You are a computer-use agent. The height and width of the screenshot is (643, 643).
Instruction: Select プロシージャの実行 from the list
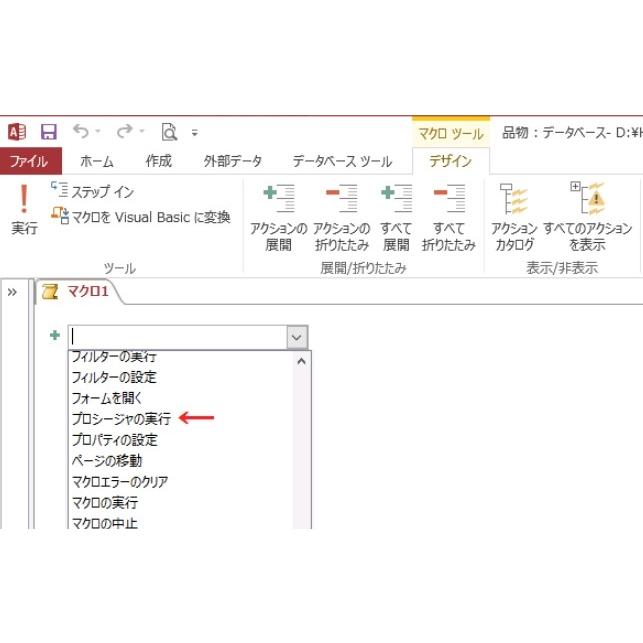click(x=121, y=419)
